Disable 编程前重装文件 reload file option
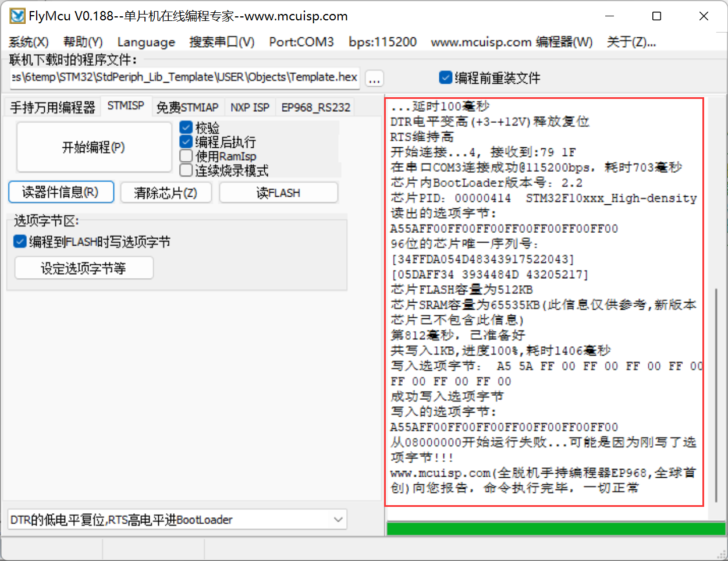728x561 pixels. point(446,77)
